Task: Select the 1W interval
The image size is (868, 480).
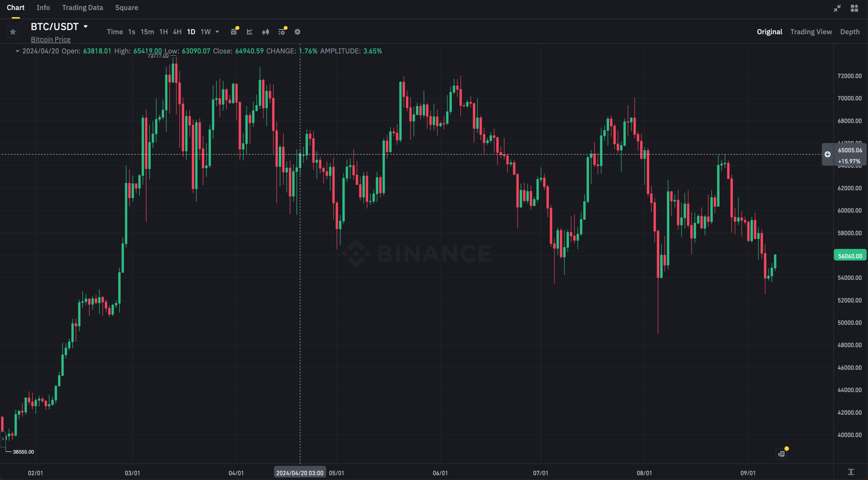Action: pyautogui.click(x=205, y=32)
